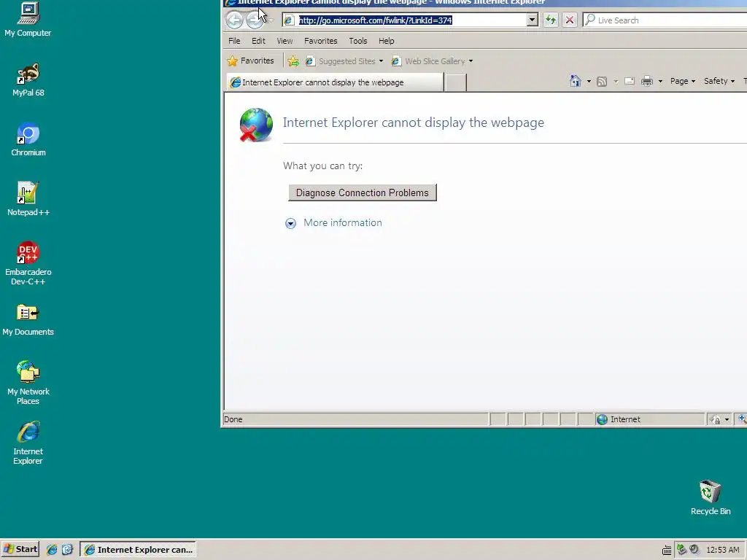Click the green Refresh arrows button
Screen dimensions: 747x560
click(x=550, y=20)
